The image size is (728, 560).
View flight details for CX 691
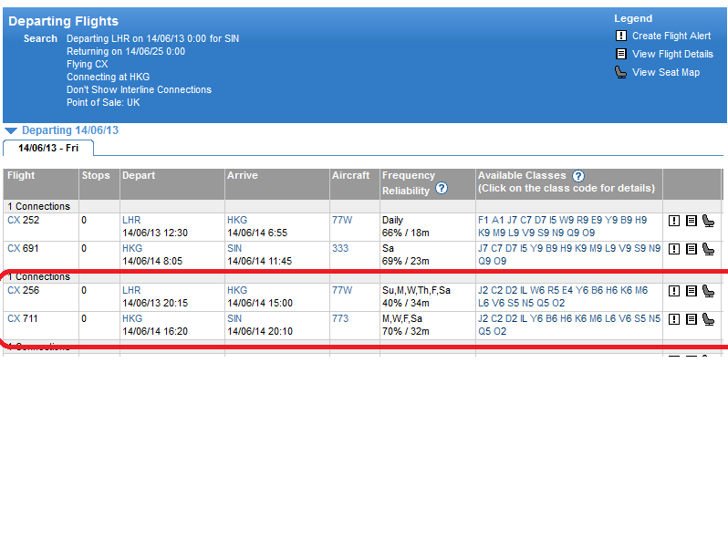[691, 249]
